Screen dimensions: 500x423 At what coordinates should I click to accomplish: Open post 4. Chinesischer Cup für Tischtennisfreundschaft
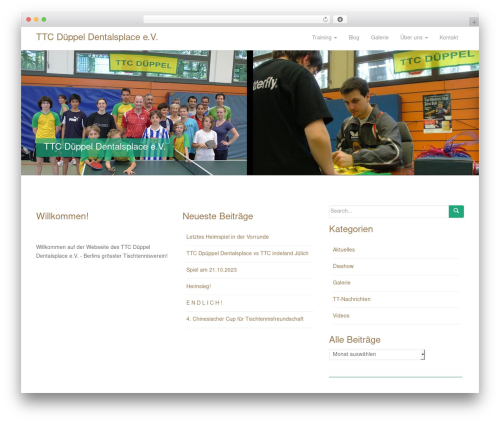[x=245, y=319]
